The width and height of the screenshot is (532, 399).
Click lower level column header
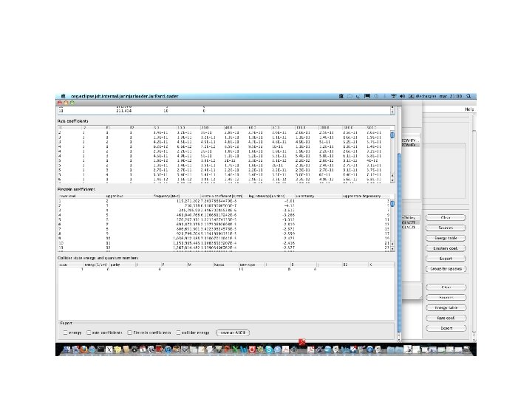[82, 196]
